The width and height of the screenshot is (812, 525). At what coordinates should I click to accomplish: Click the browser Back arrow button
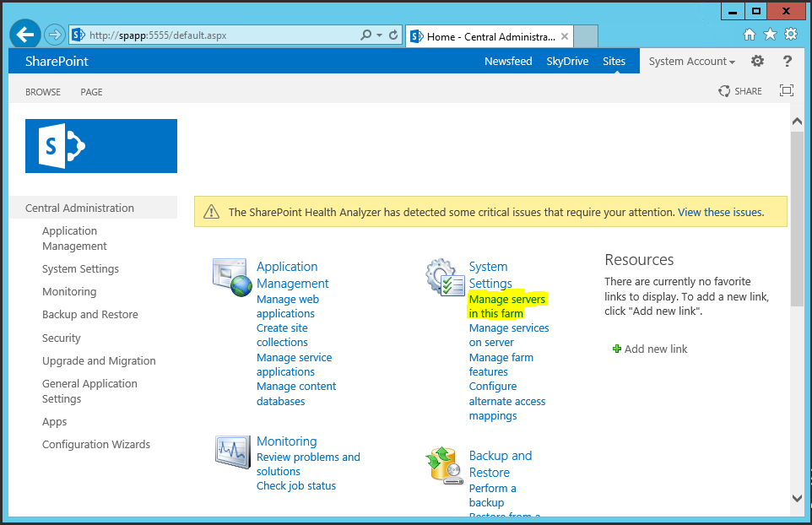[24, 35]
